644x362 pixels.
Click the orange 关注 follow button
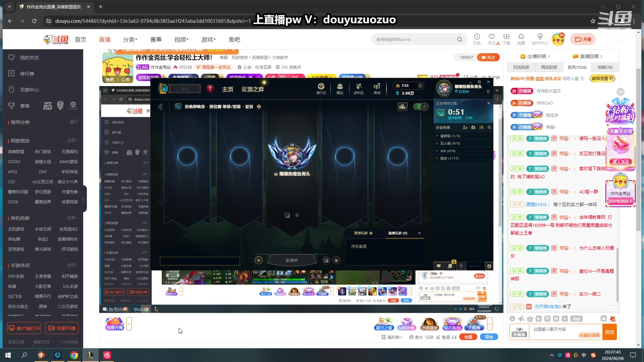(488, 57)
